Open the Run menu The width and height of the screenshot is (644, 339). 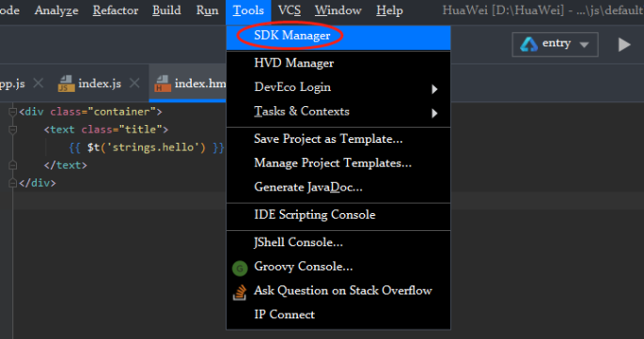(207, 10)
